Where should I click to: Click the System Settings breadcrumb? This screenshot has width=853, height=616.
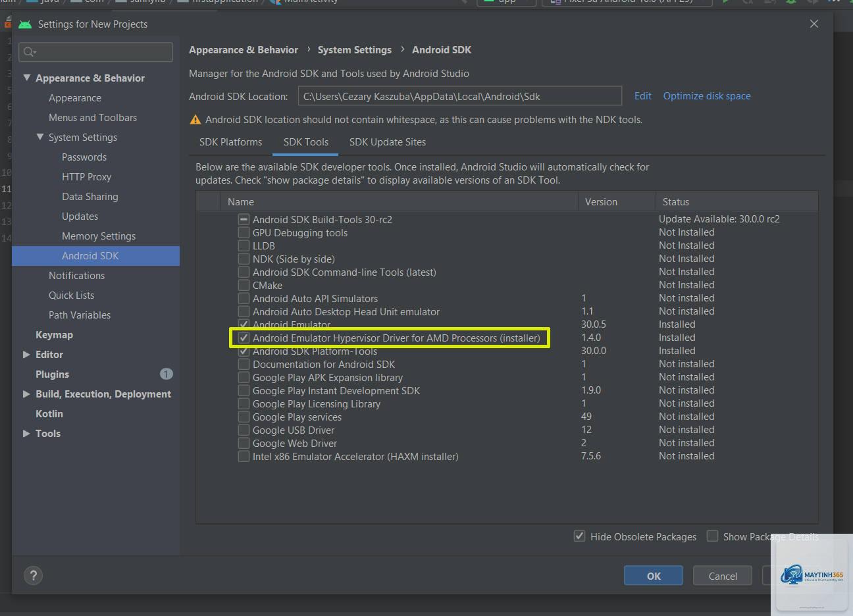(354, 50)
